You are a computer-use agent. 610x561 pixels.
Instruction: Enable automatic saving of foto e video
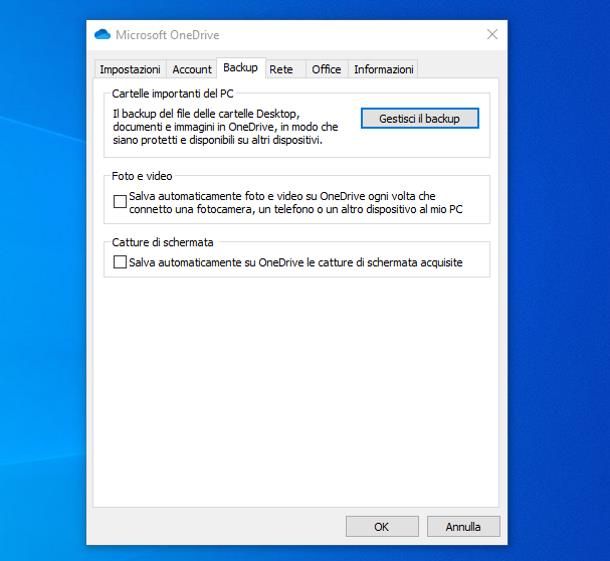[x=120, y=202]
